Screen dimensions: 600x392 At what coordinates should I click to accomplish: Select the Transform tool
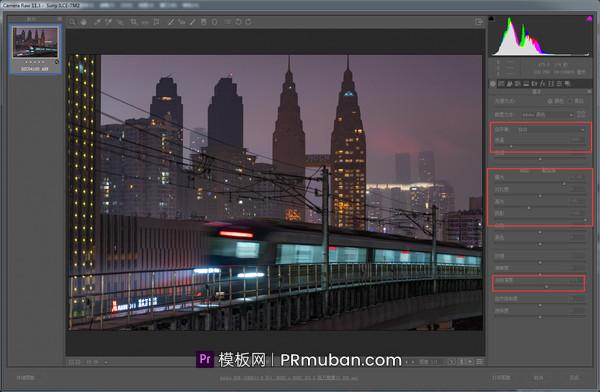(x=157, y=22)
